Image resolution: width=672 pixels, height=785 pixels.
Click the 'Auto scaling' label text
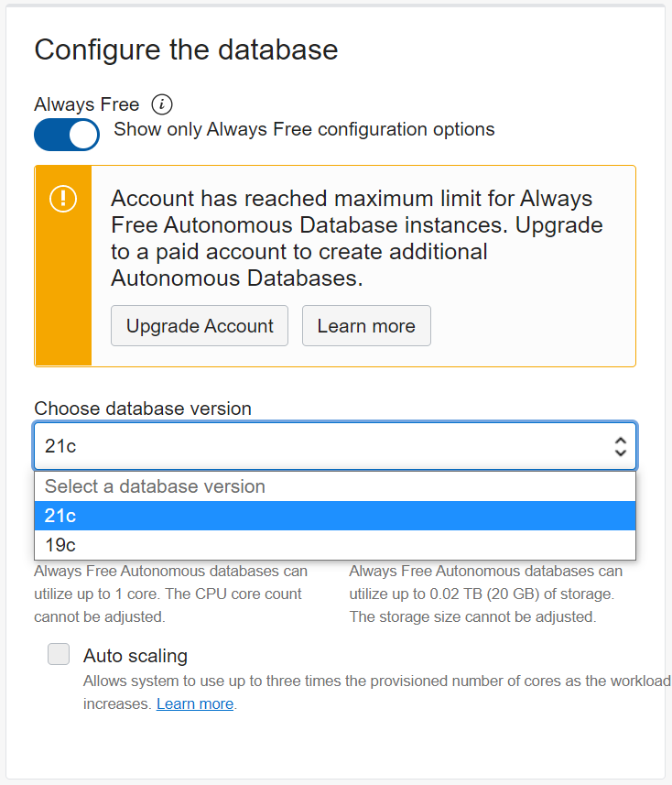pyautogui.click(x=135, y=656)
